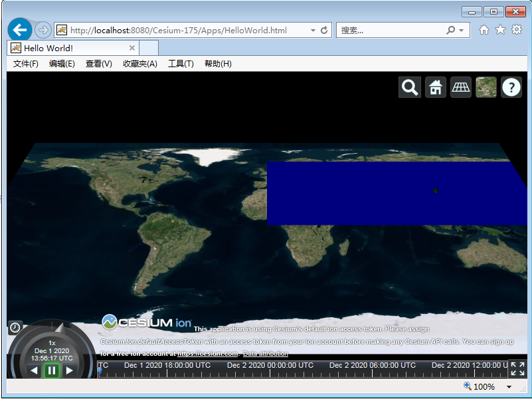Open the navigation help panel
Screen dimensions: 532x399
(511, 86)
